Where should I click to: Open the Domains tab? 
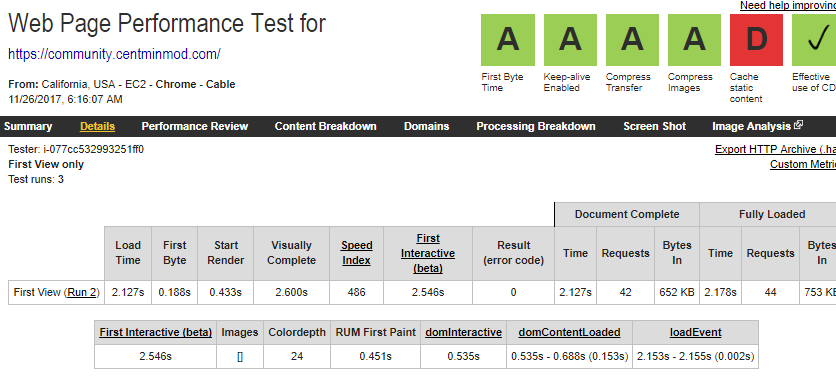(x=427, y=126)
